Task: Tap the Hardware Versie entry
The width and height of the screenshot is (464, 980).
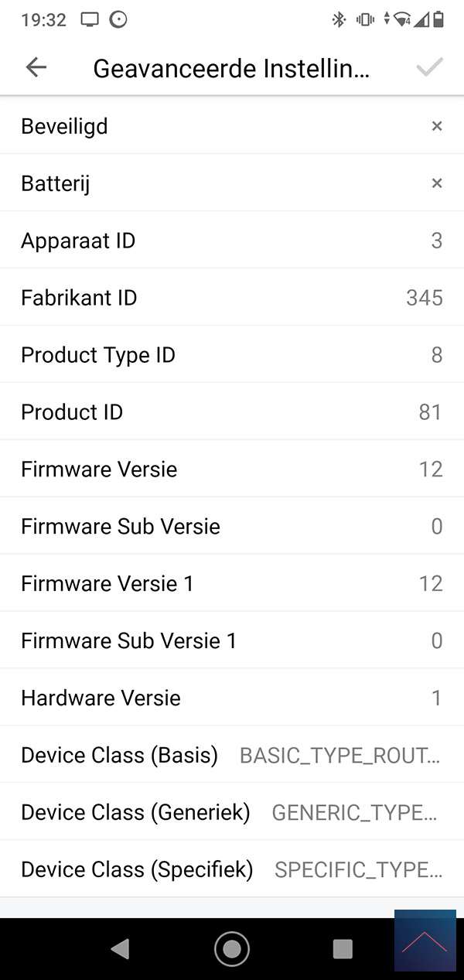Action: (232, 698)
